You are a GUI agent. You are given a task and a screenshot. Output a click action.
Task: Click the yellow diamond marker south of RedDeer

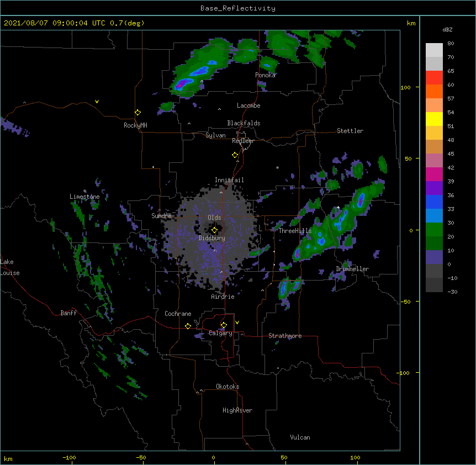tap(235, 155)
